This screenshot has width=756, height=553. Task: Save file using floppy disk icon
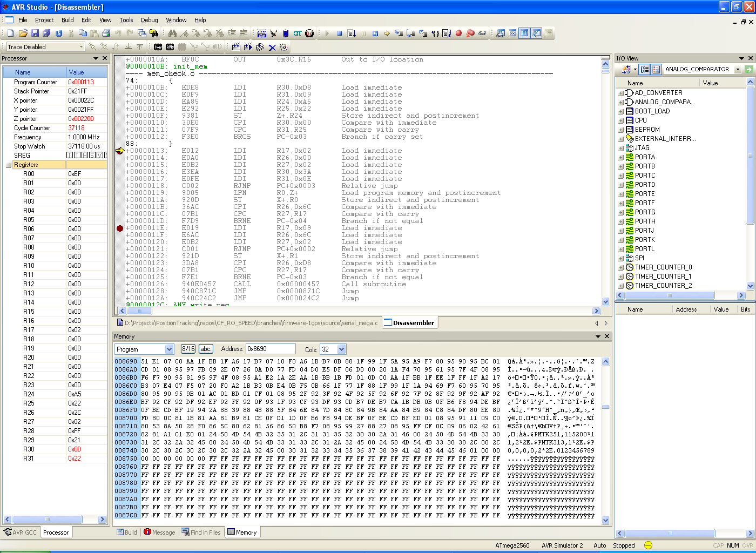[35, 33]
